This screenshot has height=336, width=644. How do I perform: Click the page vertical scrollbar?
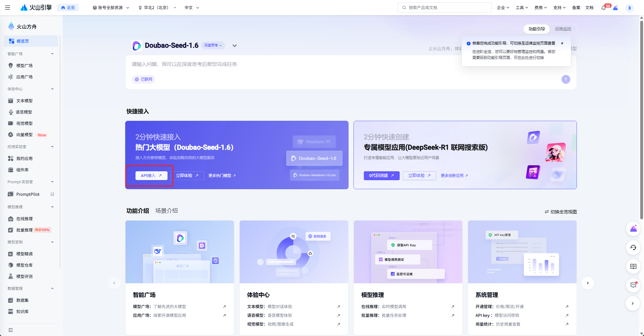tap(641, 119)
